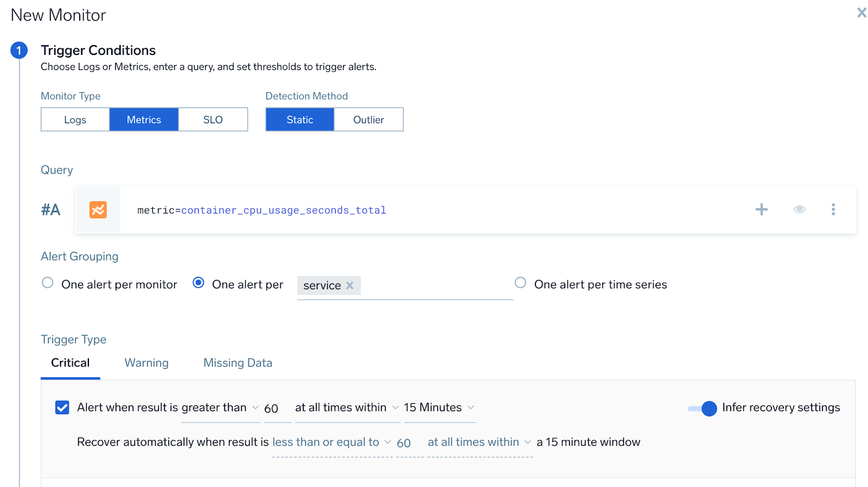This screenshot has width=868, height=487.
Task: Close the New Monitor dialog
Action: (x=861, y=12)
